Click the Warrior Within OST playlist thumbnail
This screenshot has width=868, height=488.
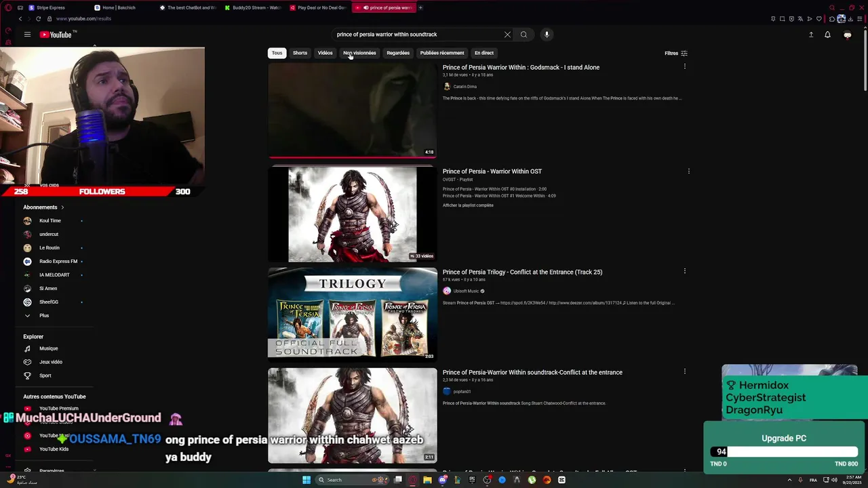click(x=353, y=214)
